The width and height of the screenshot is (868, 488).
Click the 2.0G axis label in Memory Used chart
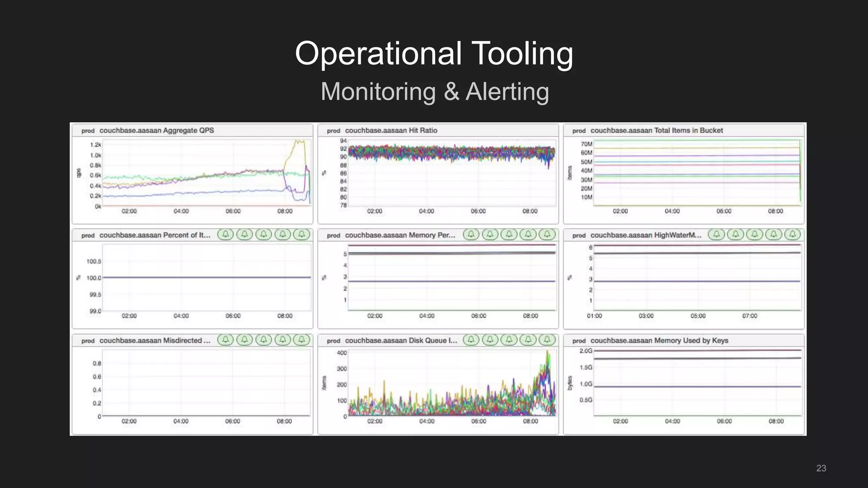coord(586,351)
